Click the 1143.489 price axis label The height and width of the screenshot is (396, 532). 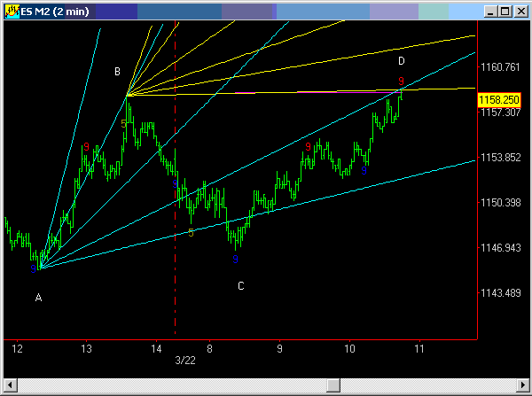tap(499, 293)
